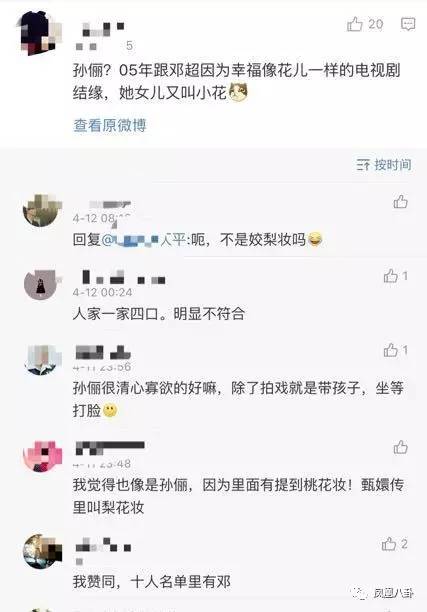Open the 按时间 sort dropdown

pyautogui.click(x=383, y=165)
